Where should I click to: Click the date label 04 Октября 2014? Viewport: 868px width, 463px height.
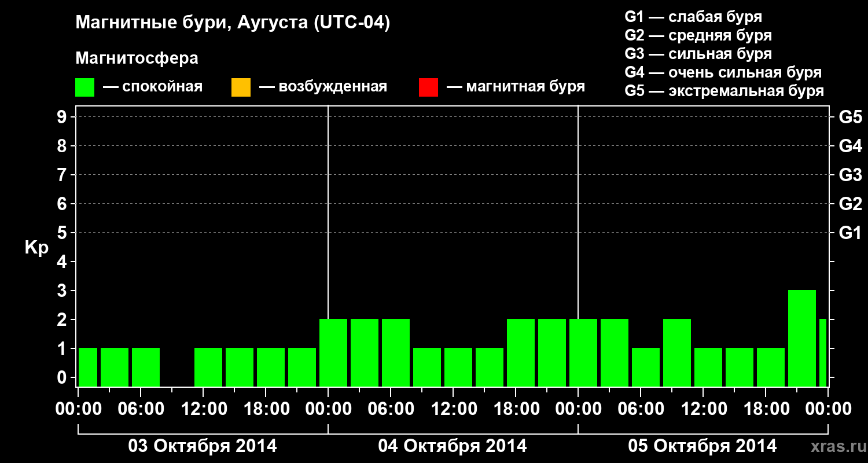point(453,446)
